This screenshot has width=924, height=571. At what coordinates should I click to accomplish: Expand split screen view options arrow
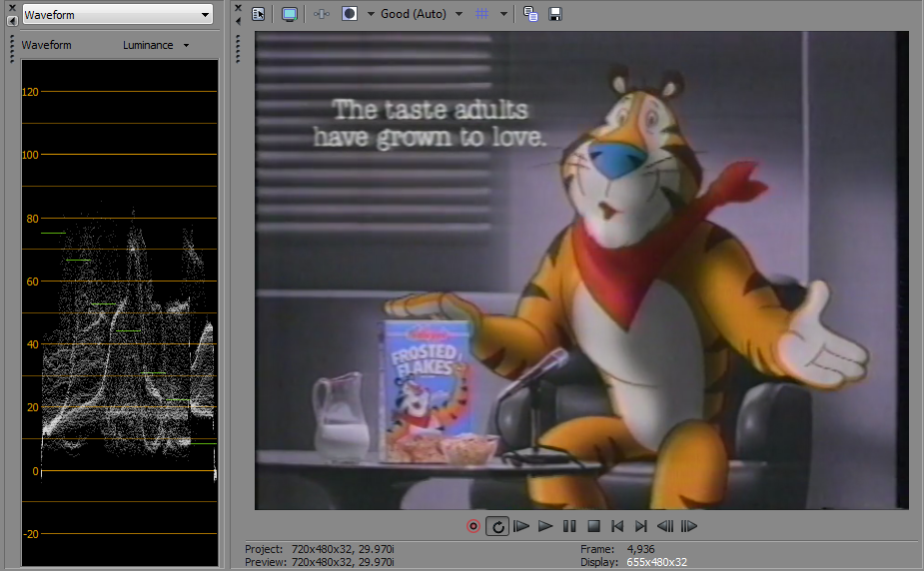click(371, 14)
